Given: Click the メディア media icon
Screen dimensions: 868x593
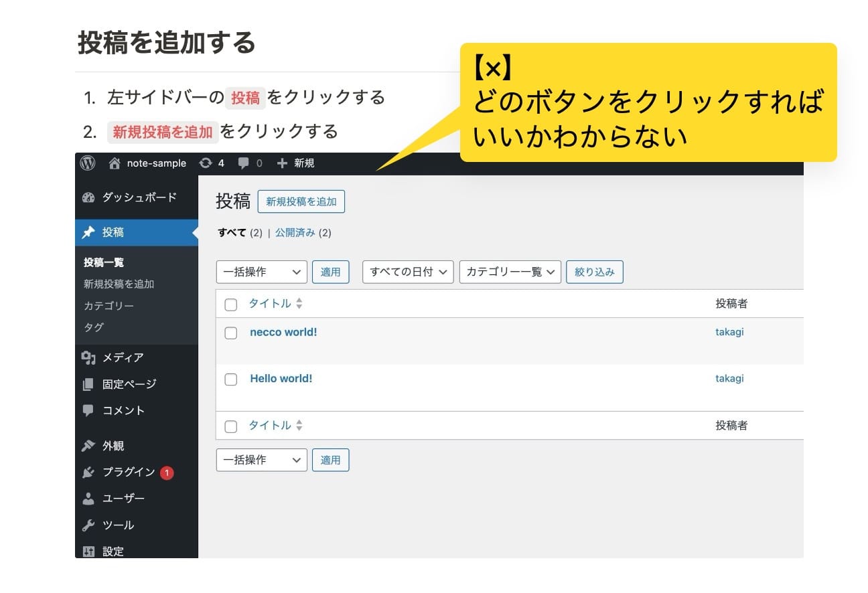Looking at the screenshot, I should 88,358.
